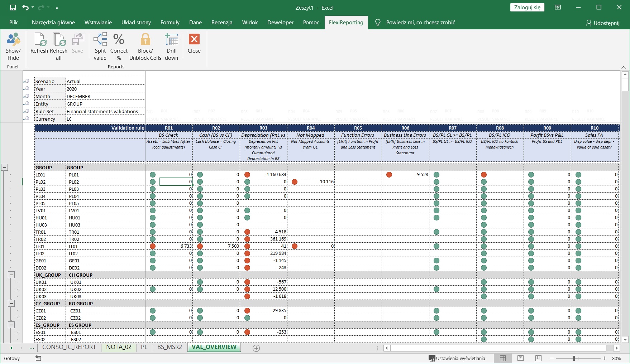Viewport: 630px width, 364px height.
Task: Switch to Normal view in status bar
Action: coord(503,358)
